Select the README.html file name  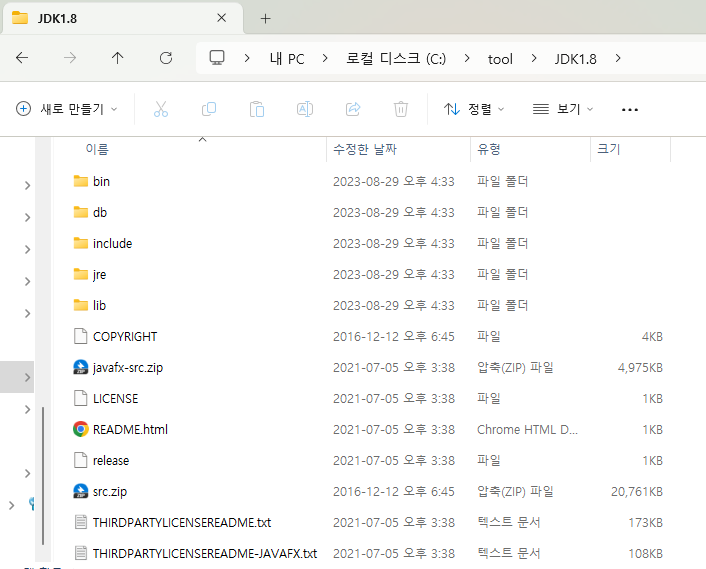[130, 429]
